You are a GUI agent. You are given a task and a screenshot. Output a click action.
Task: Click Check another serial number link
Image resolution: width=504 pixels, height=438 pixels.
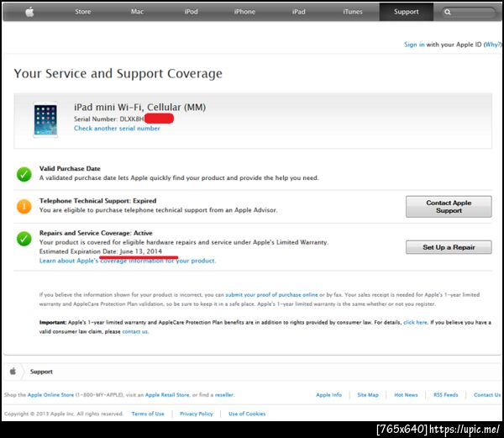pos(117,129)
